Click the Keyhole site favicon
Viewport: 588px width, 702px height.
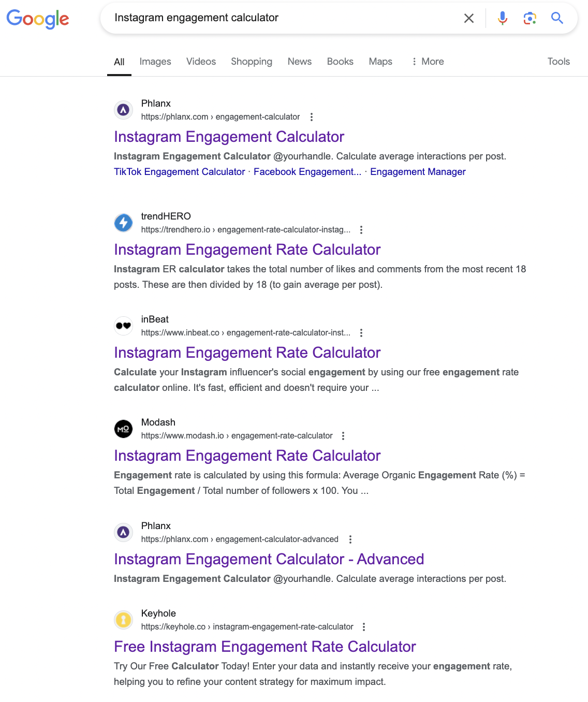[x=123, y=620]
